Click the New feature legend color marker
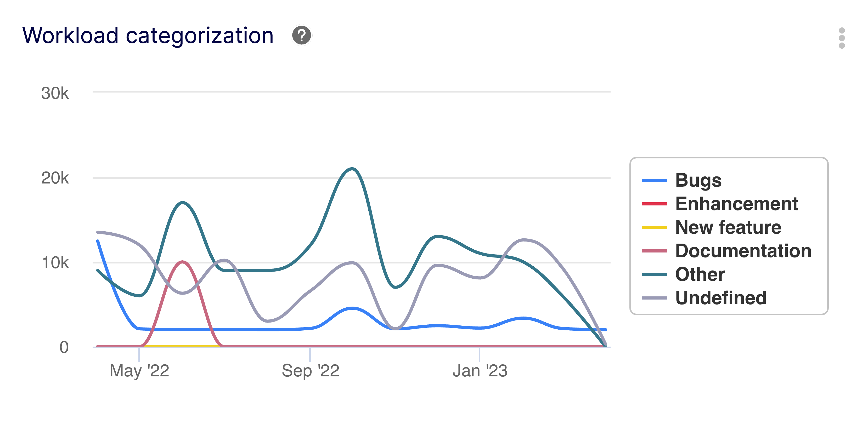The image size is (868, 425). [654, 227]
